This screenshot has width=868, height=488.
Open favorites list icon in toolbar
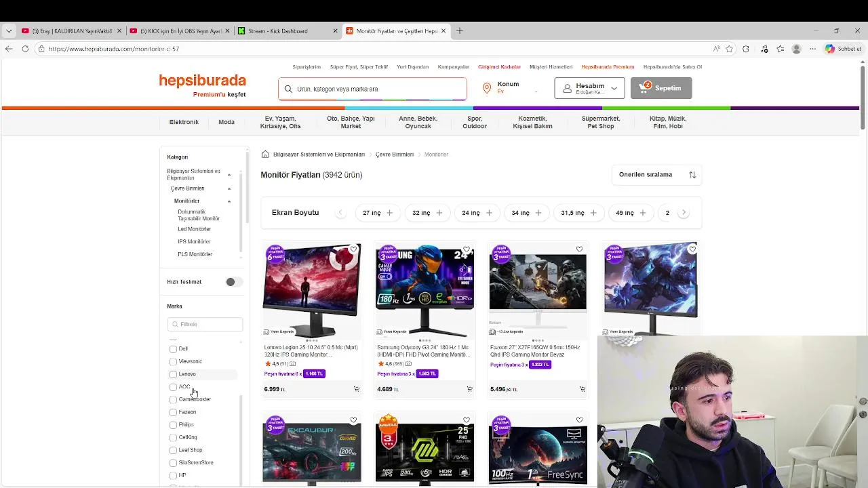[780, 49]
